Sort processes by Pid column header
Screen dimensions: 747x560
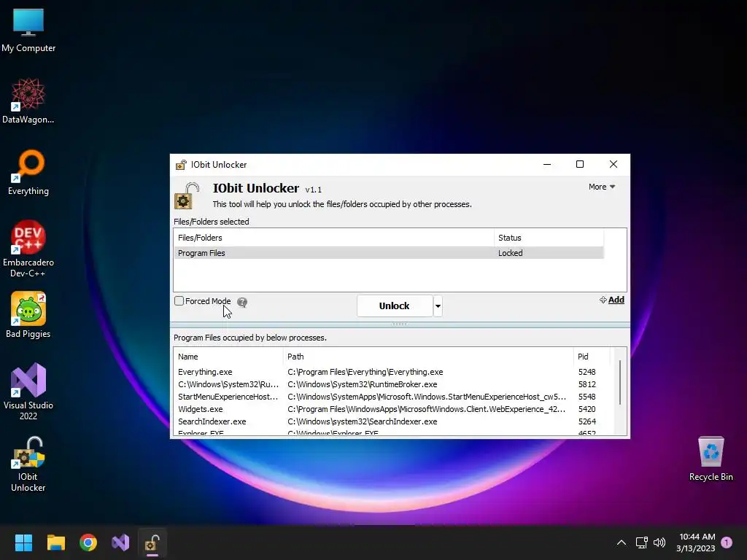591,357
